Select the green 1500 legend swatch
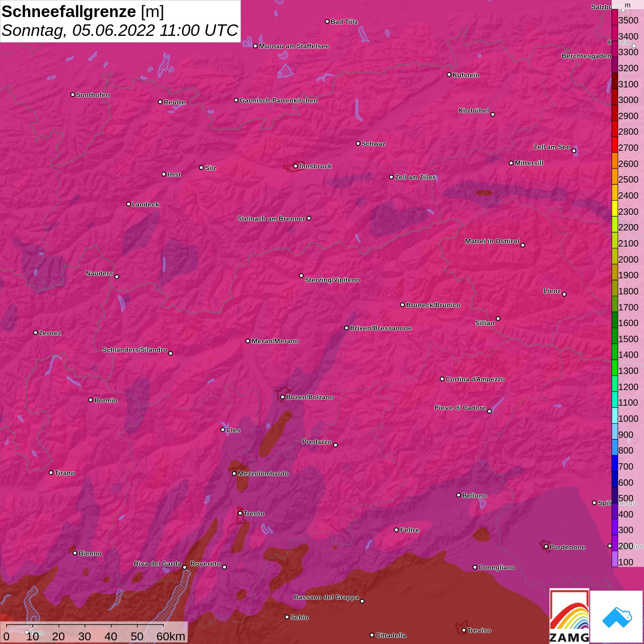Viewport: 644px width, 644px height. (615, 335)
